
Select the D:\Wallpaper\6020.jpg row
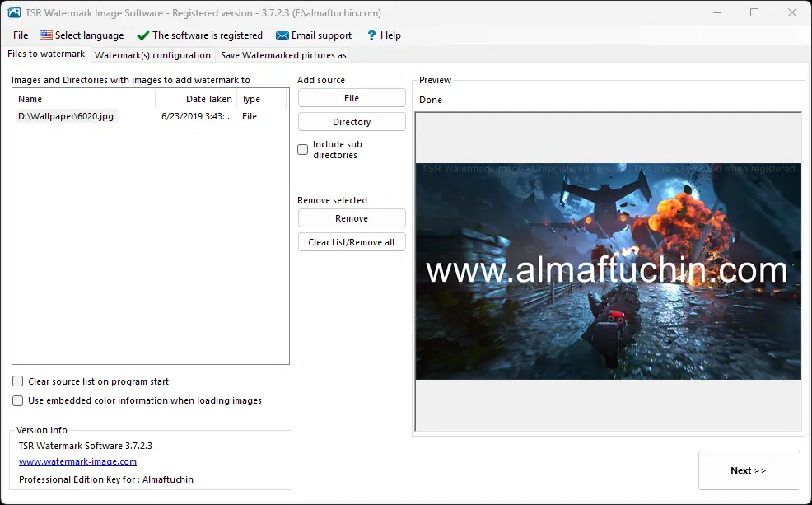coord(150,116)
